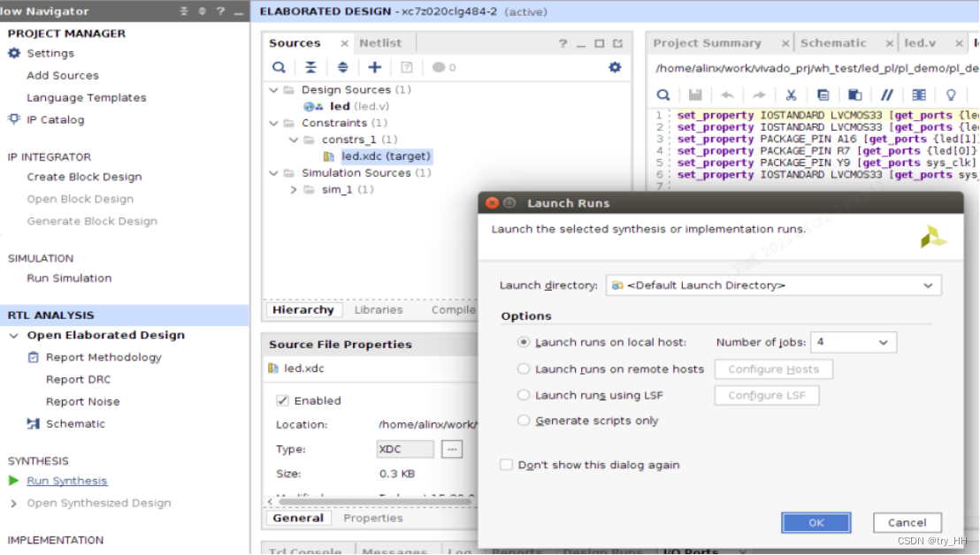This screenshot has width=980, height=555.
Task: Click Report DRC under RTL Analysis
Action: coord(78,379)
